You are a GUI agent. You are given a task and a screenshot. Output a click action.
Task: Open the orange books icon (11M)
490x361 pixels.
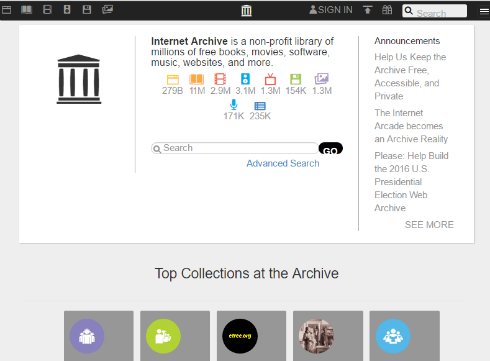click(197, 79)
